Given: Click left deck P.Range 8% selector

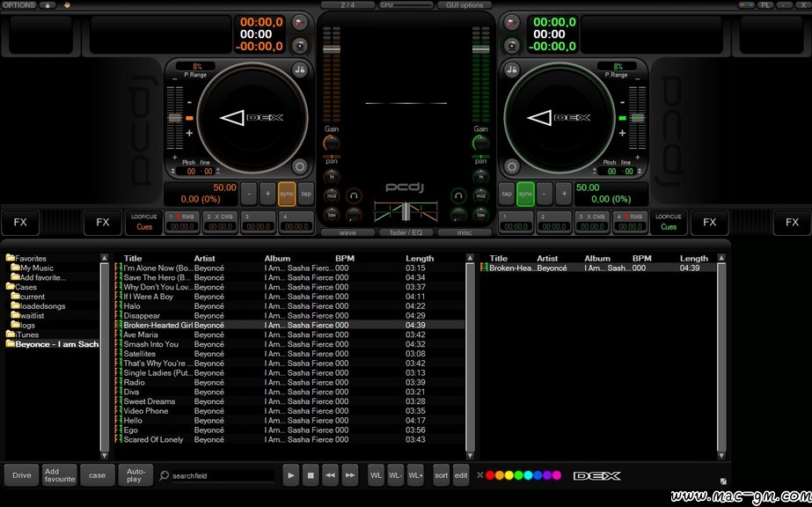Looking at the screenshot, I should pyautogui.click(x=196, y=67).
